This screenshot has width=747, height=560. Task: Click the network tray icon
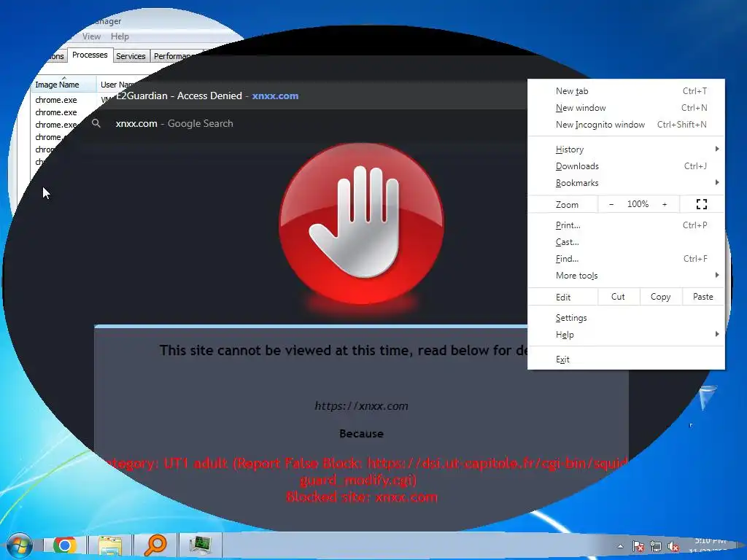coord(656,547)
